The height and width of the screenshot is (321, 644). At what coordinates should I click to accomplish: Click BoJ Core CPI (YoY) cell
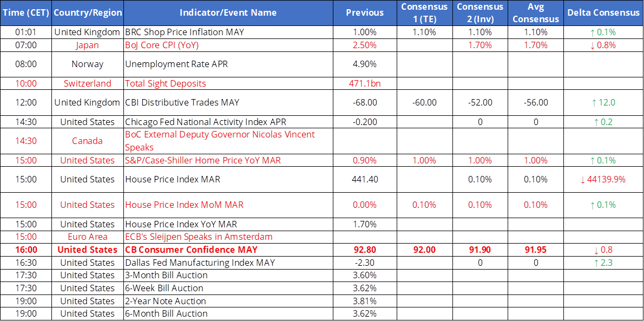pos(228,45)
